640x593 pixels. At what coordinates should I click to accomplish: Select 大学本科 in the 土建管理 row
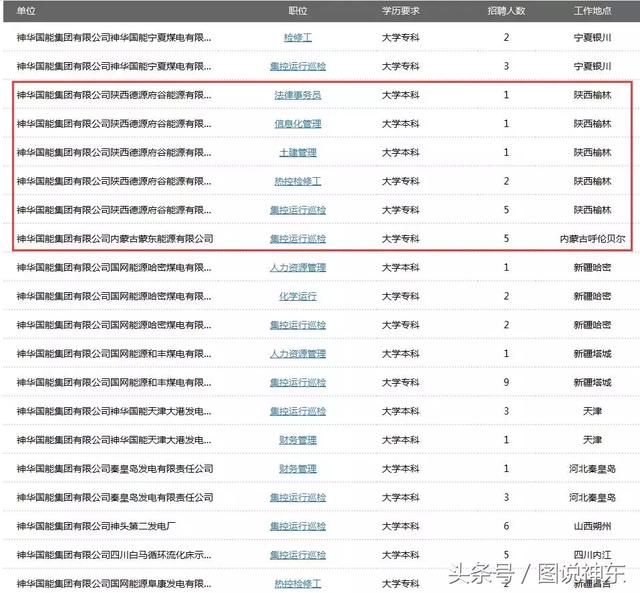point(401,153)
